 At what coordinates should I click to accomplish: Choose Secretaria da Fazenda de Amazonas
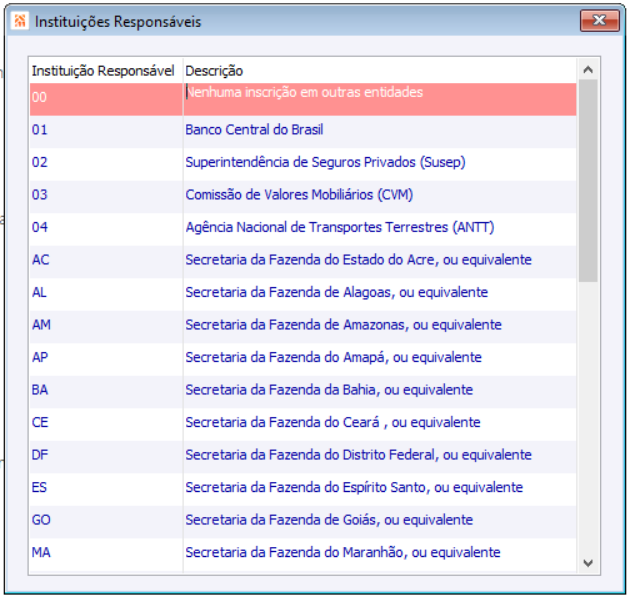coord(380,325)
